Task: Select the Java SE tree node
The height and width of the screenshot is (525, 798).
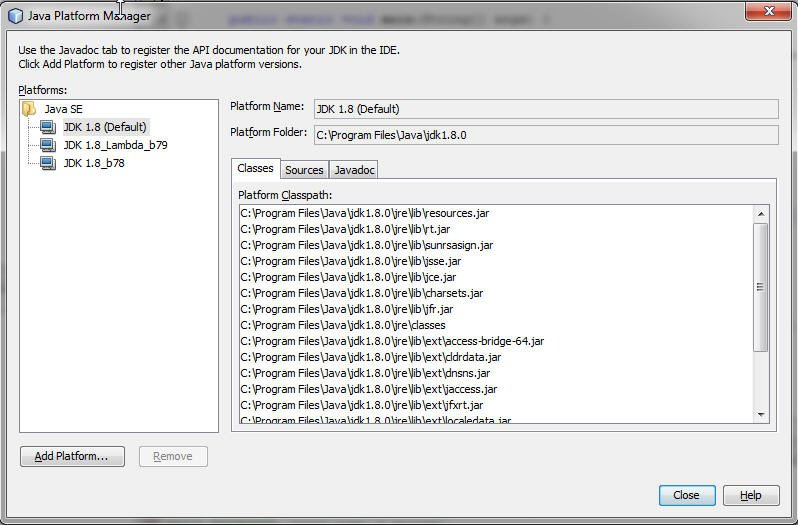Action: click(x=63, y=109)
